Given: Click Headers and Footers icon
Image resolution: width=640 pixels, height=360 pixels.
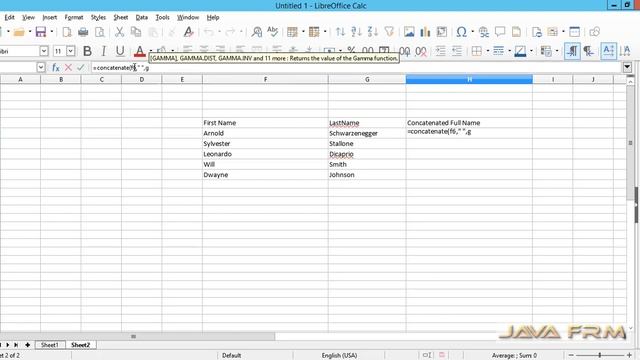Looking at the screenshot, I should pyautogui.click(x=516, y=32).
